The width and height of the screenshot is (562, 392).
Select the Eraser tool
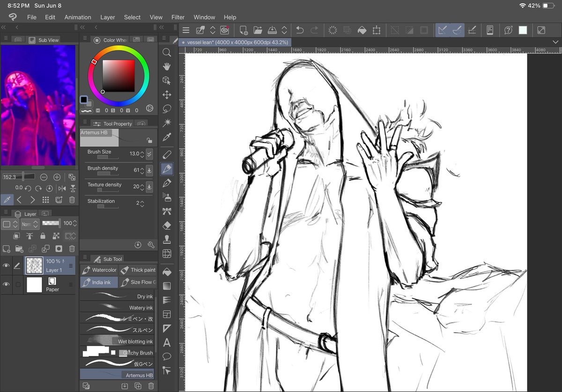pos(167,225)
